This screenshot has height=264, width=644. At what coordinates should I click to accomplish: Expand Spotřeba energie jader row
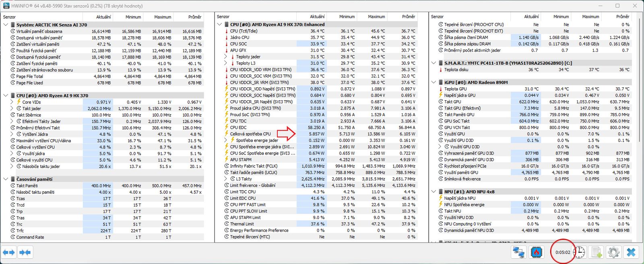pyautogui.click(x=226, y=140)
